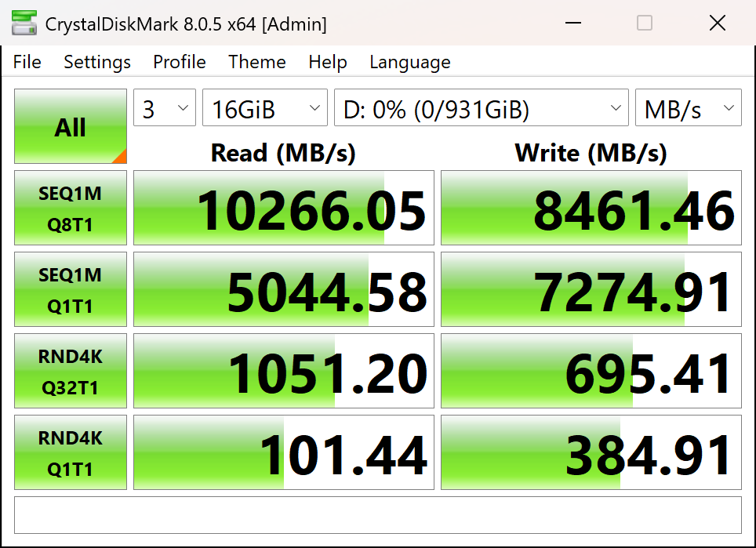Close the CrystalDiskMark window
The width and height of the screenshot is (756, 548).
(x=718, y=23)
